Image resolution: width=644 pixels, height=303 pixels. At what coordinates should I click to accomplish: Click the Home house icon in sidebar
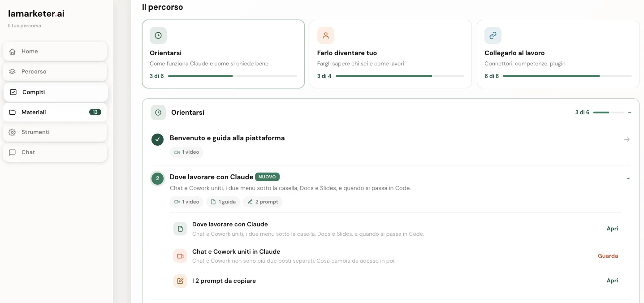click(x=13, y=52)
